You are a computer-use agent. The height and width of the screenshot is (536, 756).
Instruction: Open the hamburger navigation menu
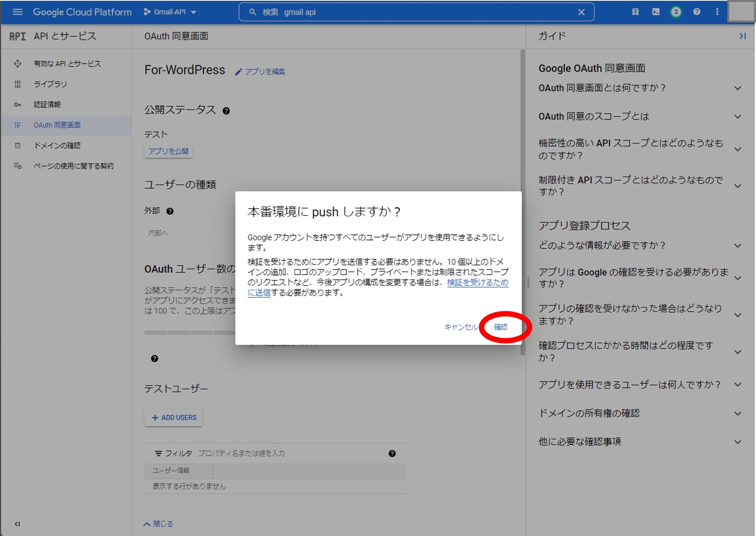point(17,12)
